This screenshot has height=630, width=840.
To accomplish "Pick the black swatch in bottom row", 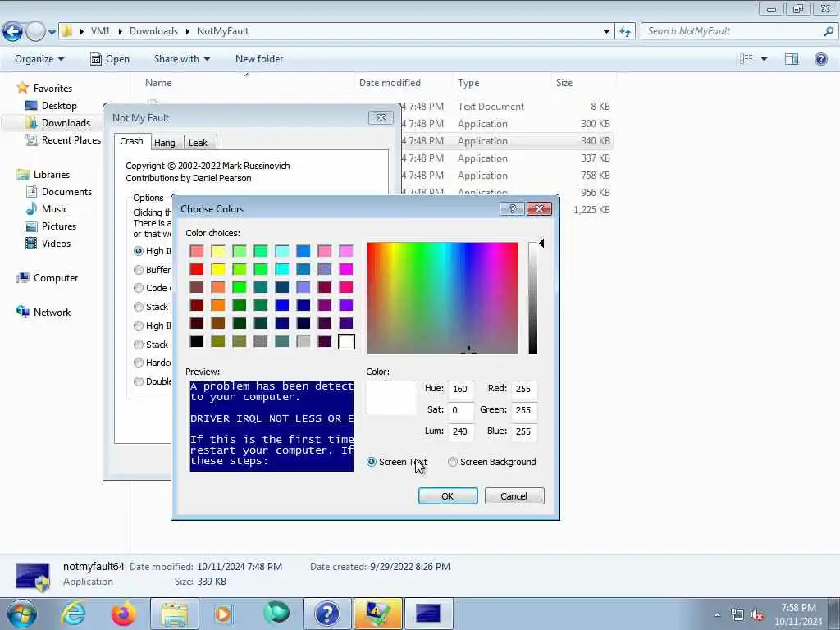I will (197, 342).
